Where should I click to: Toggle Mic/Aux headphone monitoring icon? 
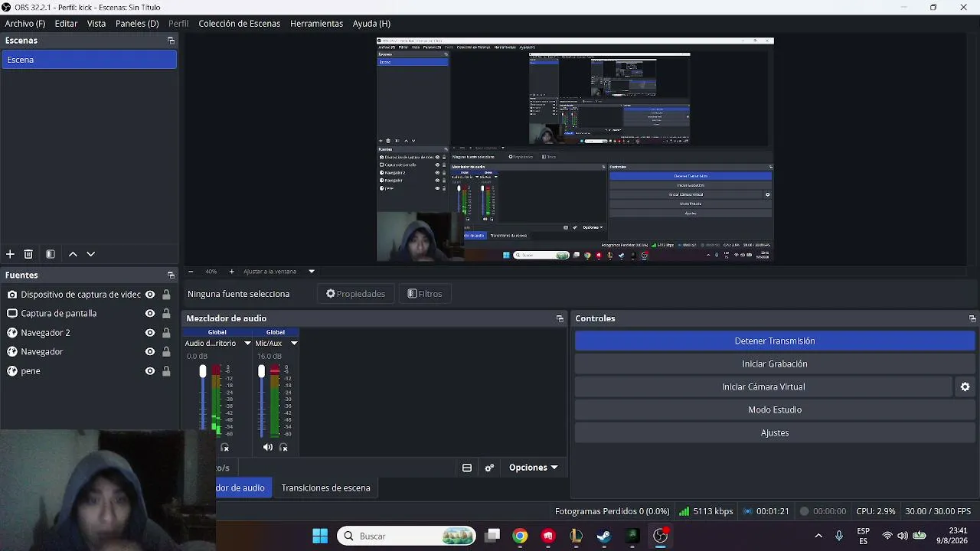pyautogui.click(x=284, y=447)
